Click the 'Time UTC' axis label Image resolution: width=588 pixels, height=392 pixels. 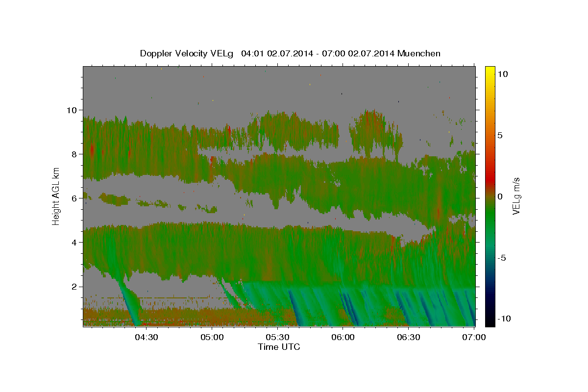pos(279,347)
